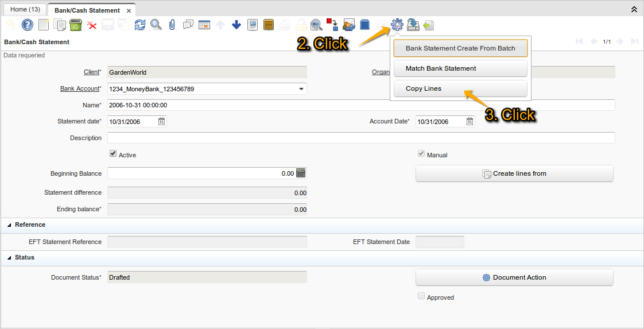
Task: Open Statement date calendar picker
Action: (161, 122)
